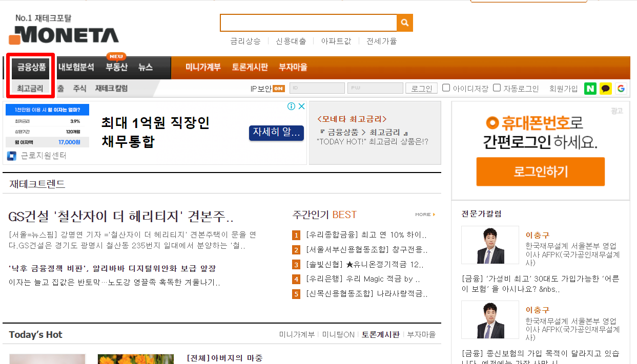Click the orange 로그인하기 button
Screen dimensions: 637x364
[540, 172]
